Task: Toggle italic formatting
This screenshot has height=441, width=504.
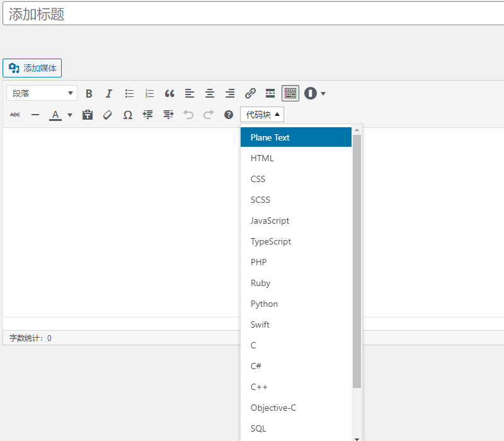Action: pos(109,93)
